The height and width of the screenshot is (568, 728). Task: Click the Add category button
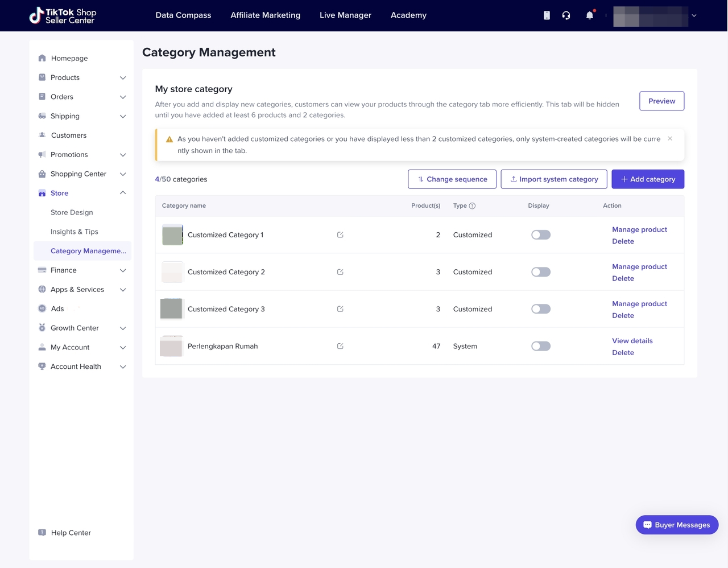[648, 179]
